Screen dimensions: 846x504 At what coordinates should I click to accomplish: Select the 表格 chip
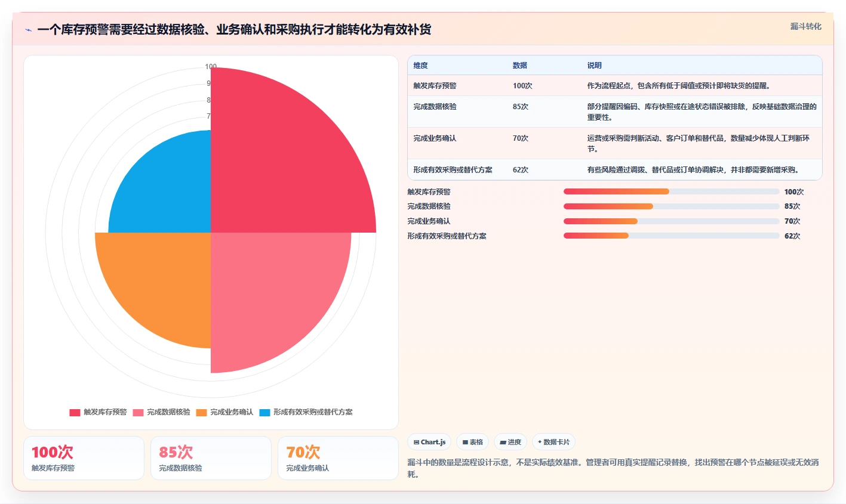click(x=472, y=442)
